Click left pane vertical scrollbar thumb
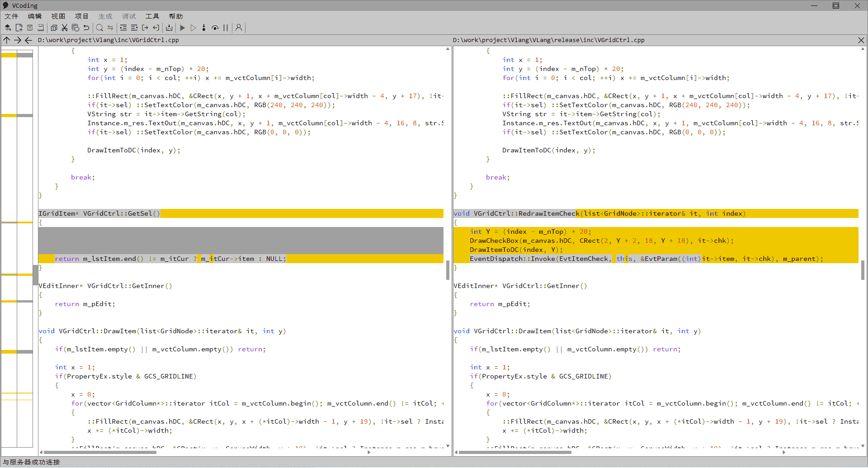This screenshot has width=868, height=468. [x=448, y=270]
